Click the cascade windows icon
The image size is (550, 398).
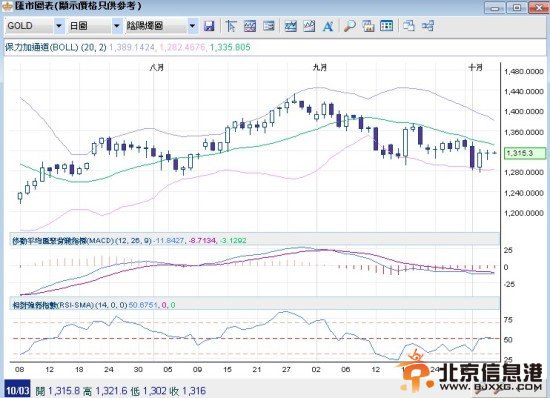[x=409, y=26]
